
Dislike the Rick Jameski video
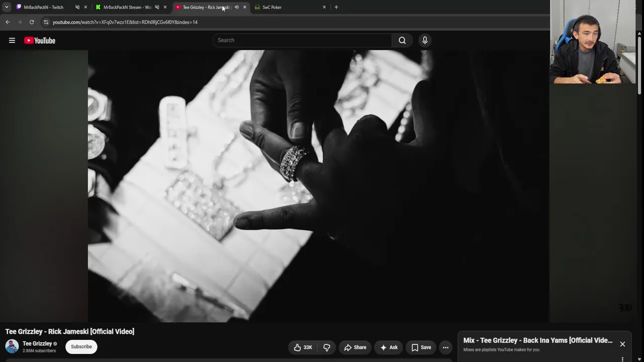click(327, 347)
